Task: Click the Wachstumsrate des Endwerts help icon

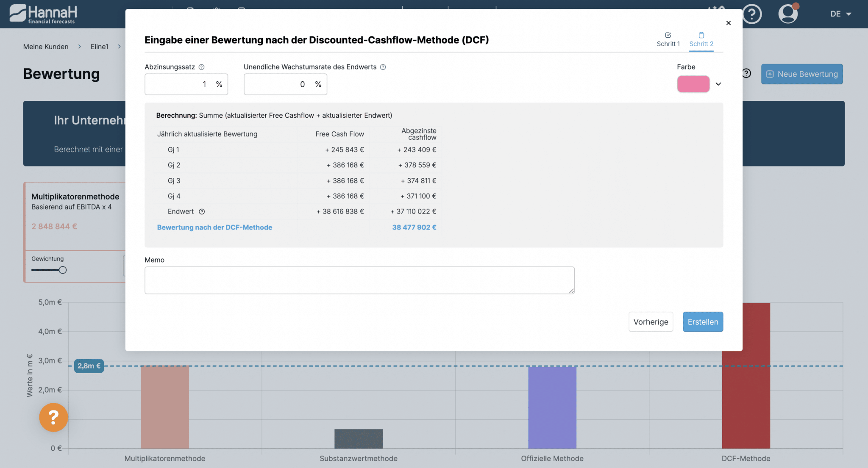Action: coord(383,67)
